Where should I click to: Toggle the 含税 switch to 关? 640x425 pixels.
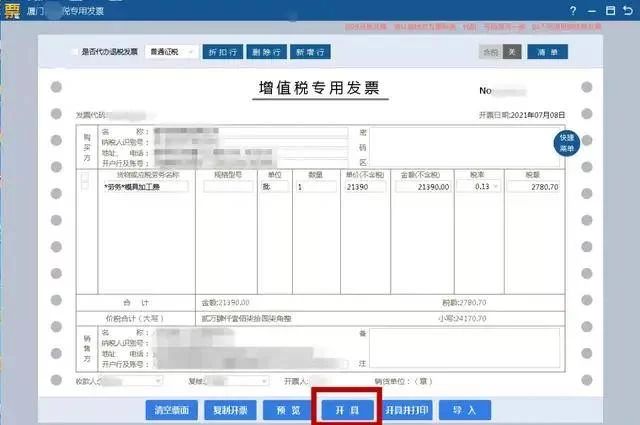[513, 51]
